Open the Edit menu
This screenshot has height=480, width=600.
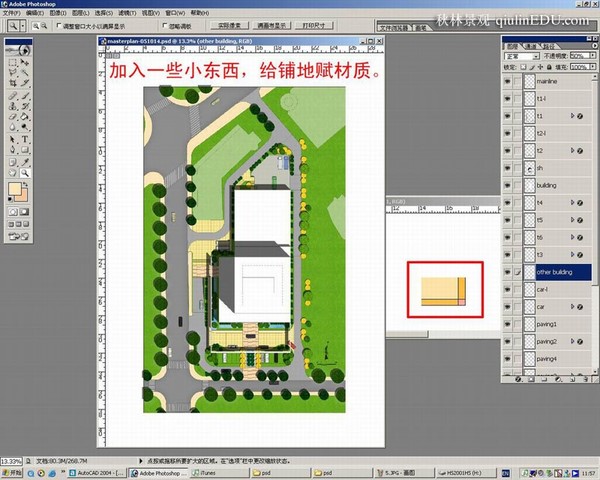click(34, 13)
